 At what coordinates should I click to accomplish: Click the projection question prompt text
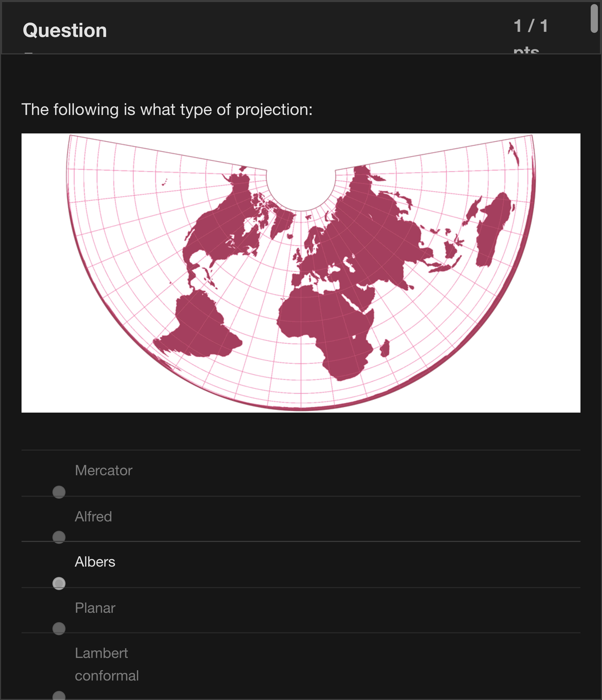point(167,110)
